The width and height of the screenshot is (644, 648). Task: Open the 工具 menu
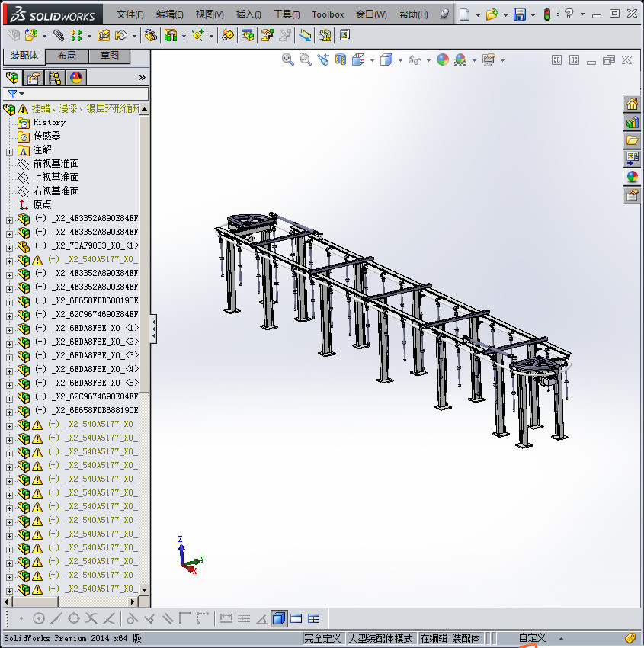tap(287, 14)
